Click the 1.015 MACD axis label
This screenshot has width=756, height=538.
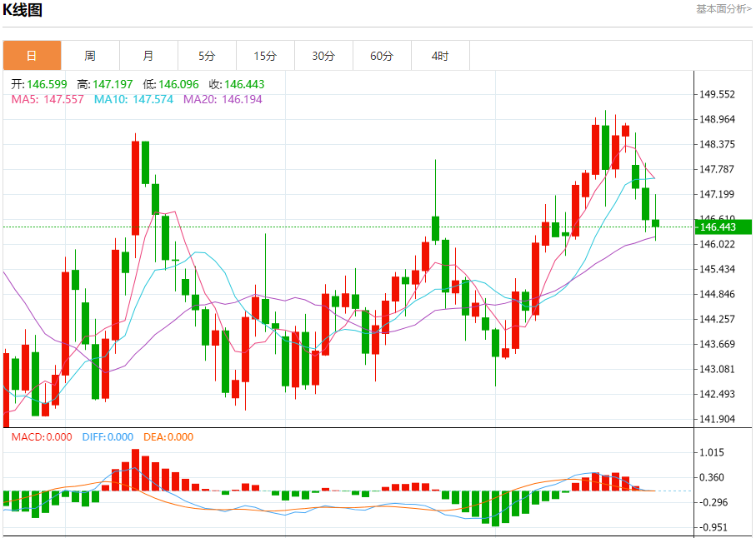712,453
